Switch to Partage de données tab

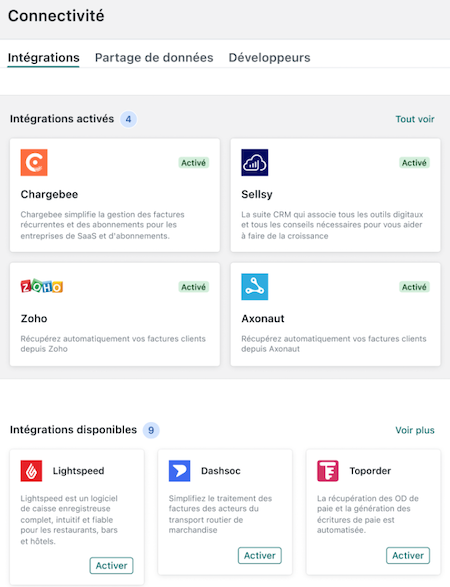(154, 58)
